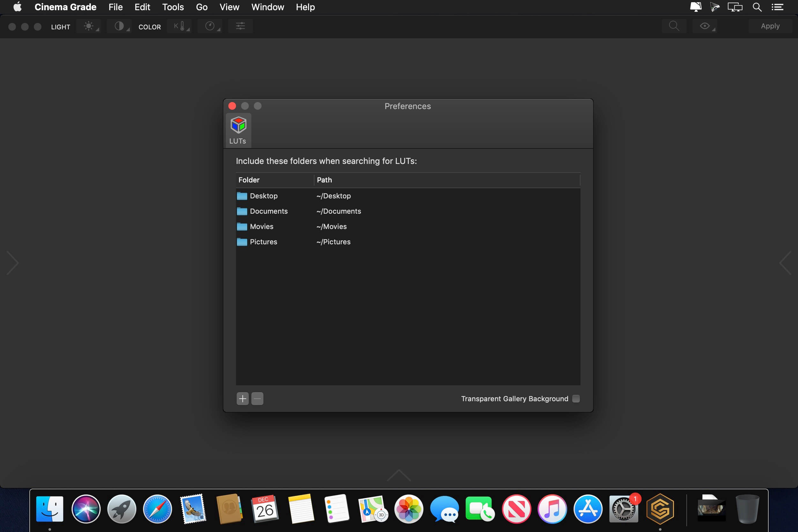This screenshot has width=798, height=532.
Task: Expand the right side panel arrow
Action: point(785,263)
